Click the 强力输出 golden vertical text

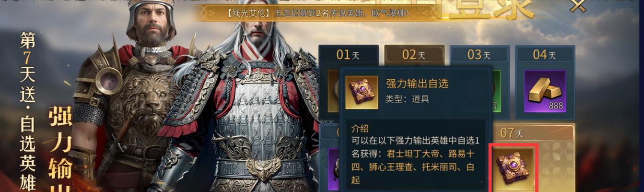61,150
